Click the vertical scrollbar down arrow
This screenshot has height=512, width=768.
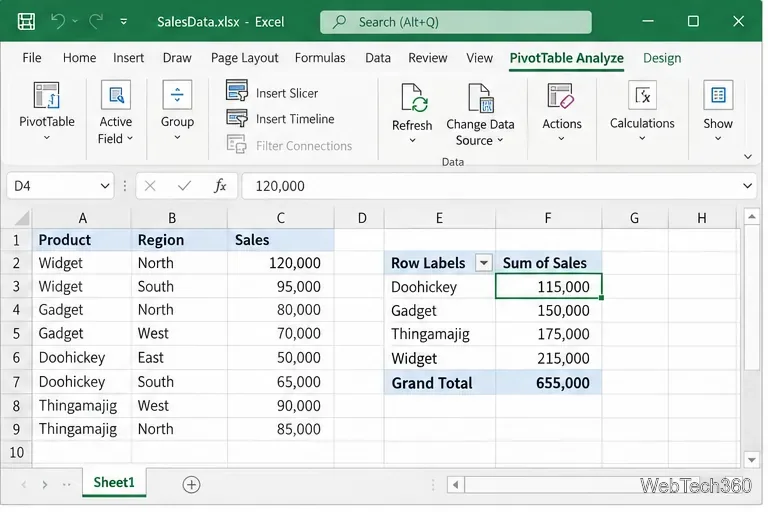(x=752, y=460)
